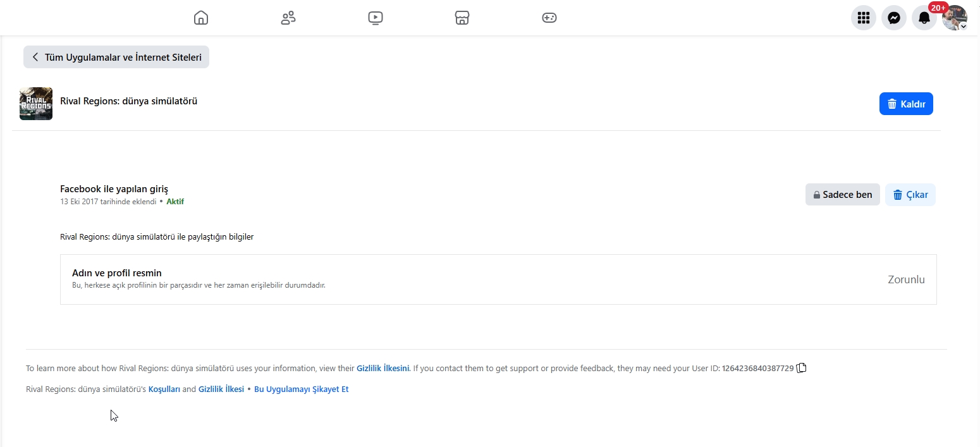Open the profile picture account menu

coord(955,18)
